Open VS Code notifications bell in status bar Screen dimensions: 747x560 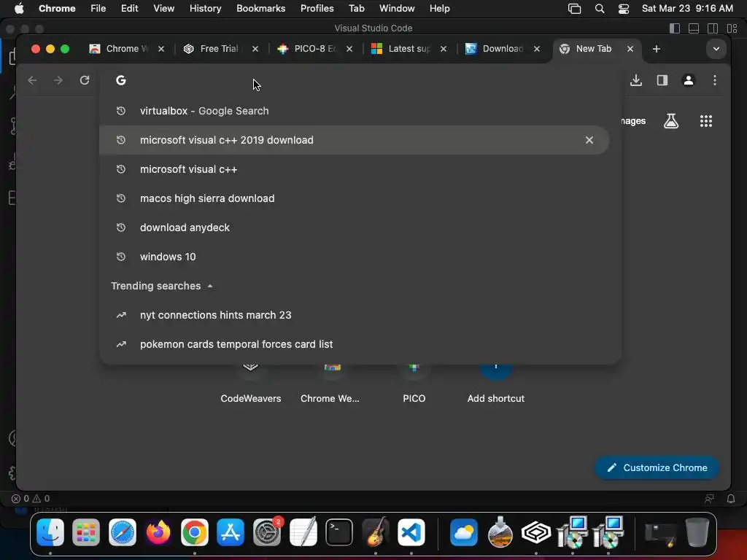pos(731,499)
